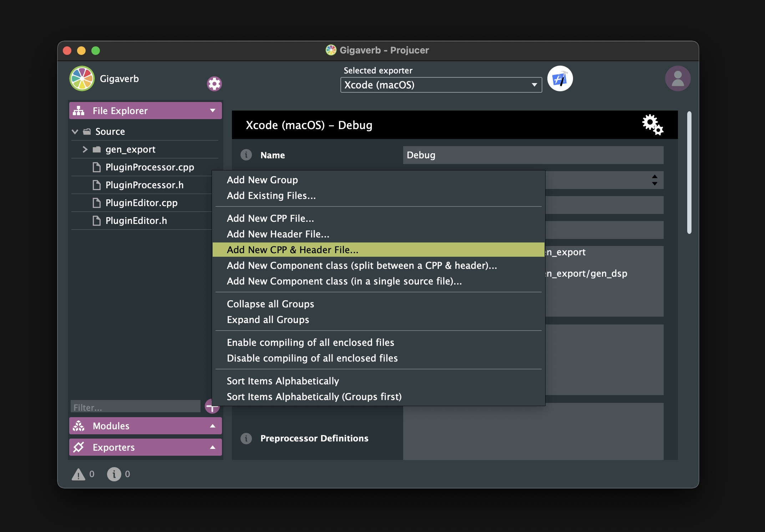Click the Modules panel icon
The height and width of the screenshot is (532, 765).
click(x=78, y=426)
